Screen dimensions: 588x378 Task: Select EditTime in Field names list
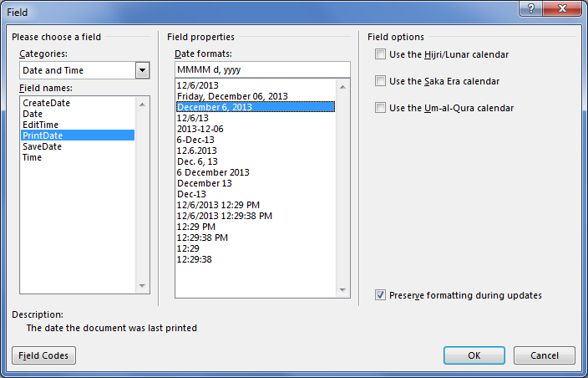point(40,125)
